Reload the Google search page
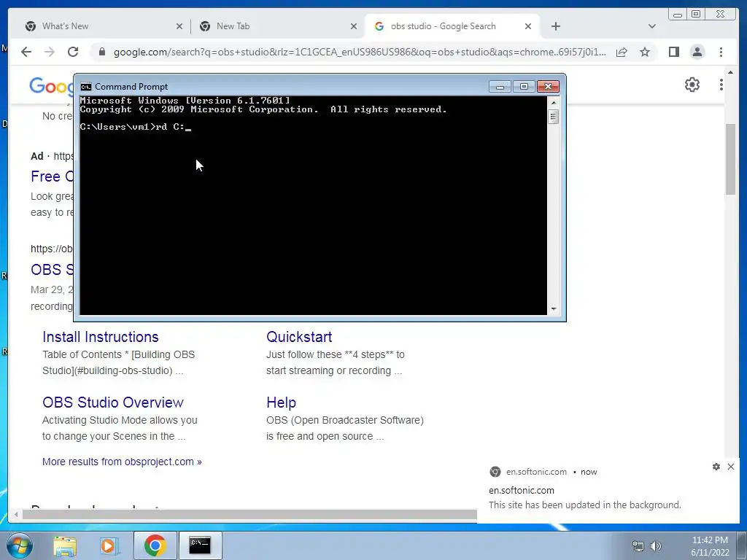This screenshot has height=560, width=747. coord(73,52)
